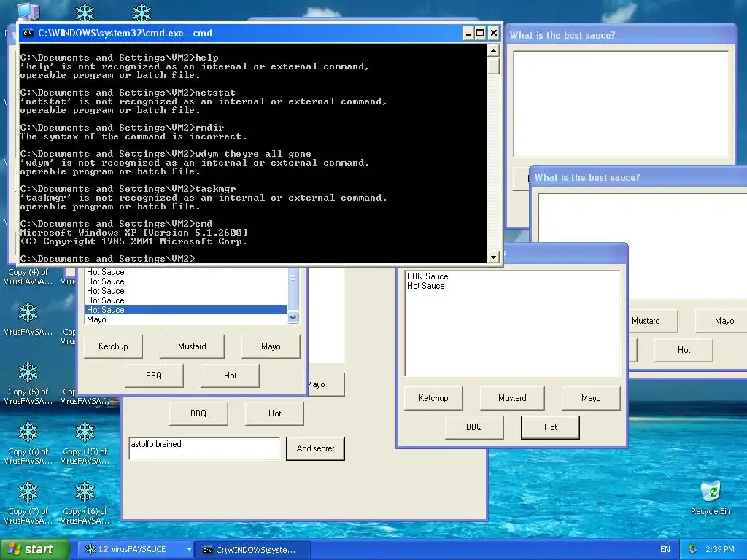Select Copy (6) of VirusFAVSA desktop icon
Viewport: 747px width, 560px height.
(x=28, y=444)
